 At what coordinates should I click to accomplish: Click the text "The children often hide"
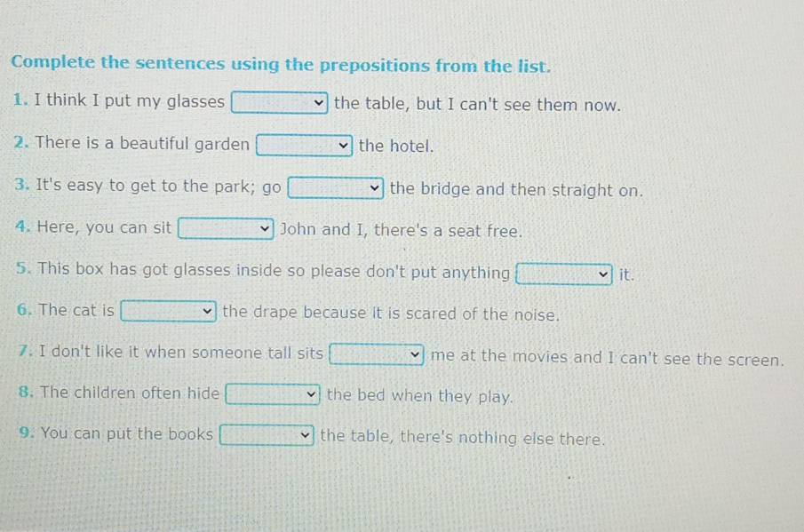[x=131, y=393]
